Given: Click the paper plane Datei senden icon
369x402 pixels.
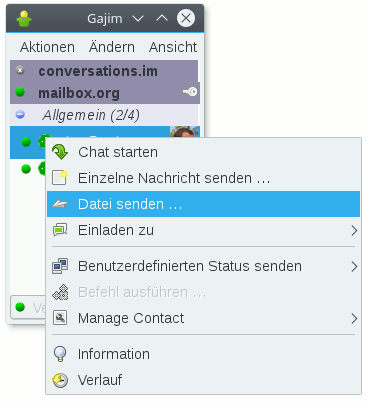Looking at the screenshot, I should tap(60, 204).
